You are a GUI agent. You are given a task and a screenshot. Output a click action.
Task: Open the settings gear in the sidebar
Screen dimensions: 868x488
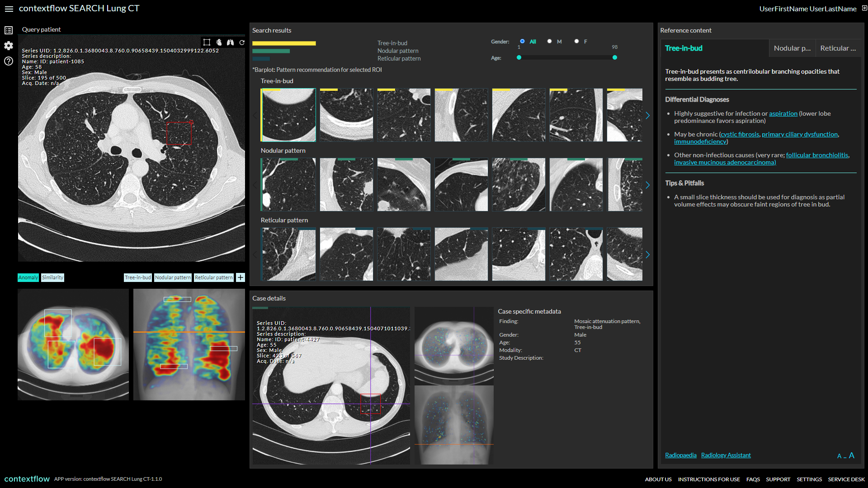[x=8, y=46]
